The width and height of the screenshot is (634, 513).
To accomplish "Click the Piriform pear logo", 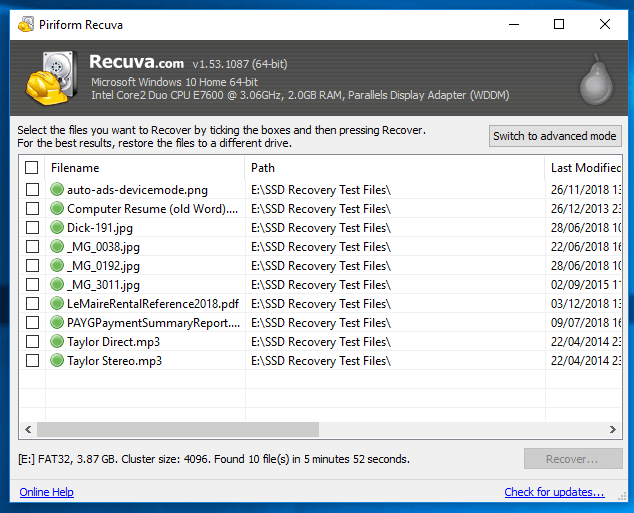I will tap(596, 79).
